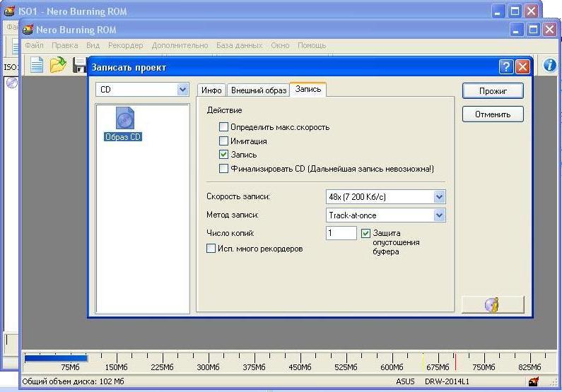Open the Рекордер menu
Viewport: 562px width, 392px height.
[x=125, y=45]
